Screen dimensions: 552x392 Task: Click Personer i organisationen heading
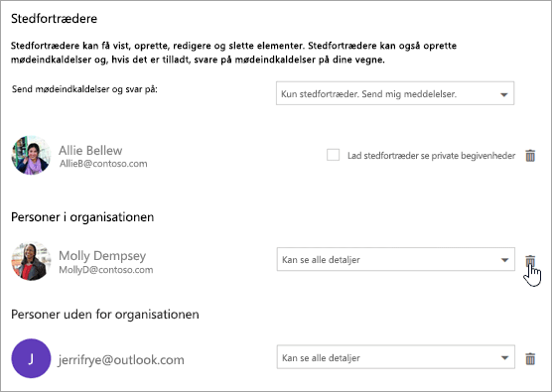[82, 217]
